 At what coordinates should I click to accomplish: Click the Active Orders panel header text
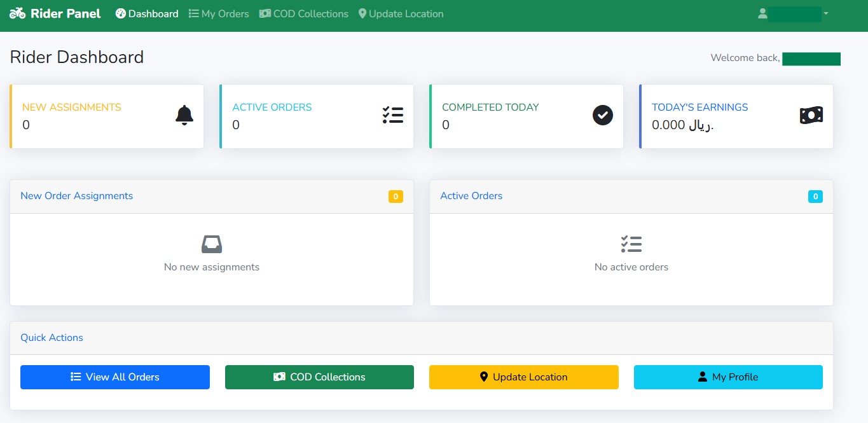(471, 196)
